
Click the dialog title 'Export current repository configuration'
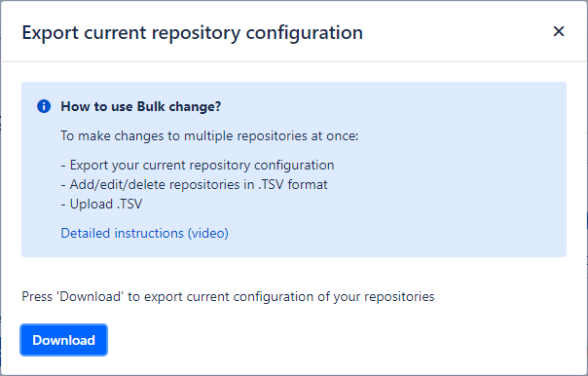pyautogui.click(x=193, y=33)
